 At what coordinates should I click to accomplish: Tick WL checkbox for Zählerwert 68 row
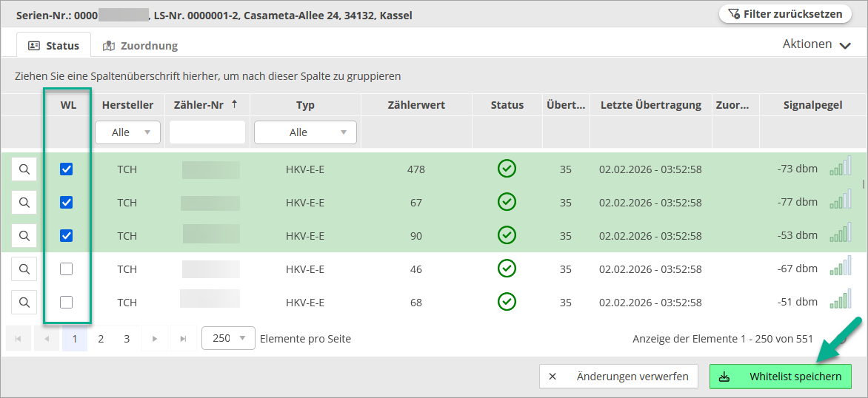[67, 302]
